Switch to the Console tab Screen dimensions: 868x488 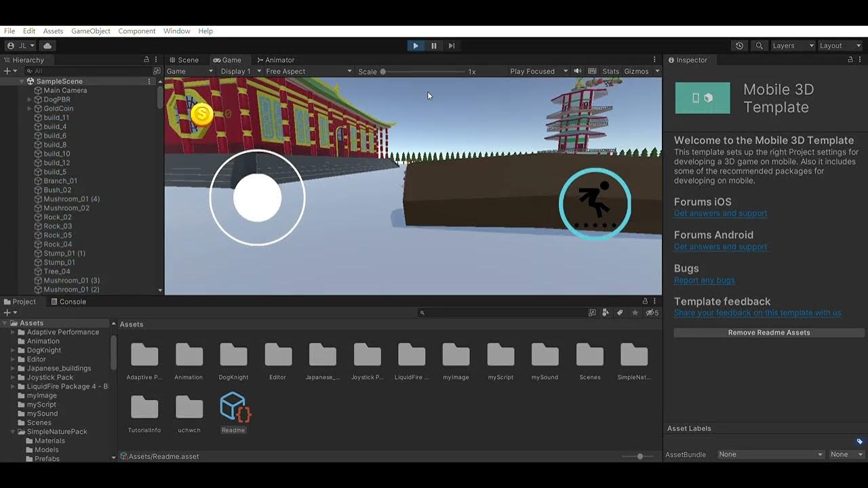click(x=68, y=302)
